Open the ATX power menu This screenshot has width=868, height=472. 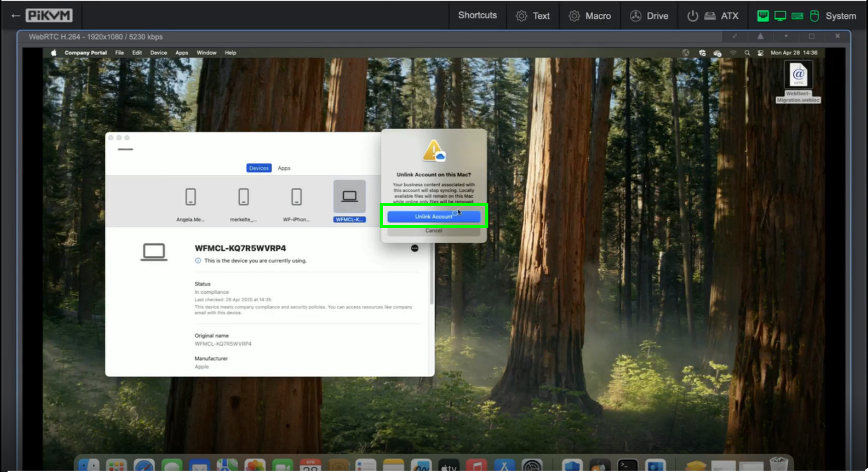[x=713, y=16]
